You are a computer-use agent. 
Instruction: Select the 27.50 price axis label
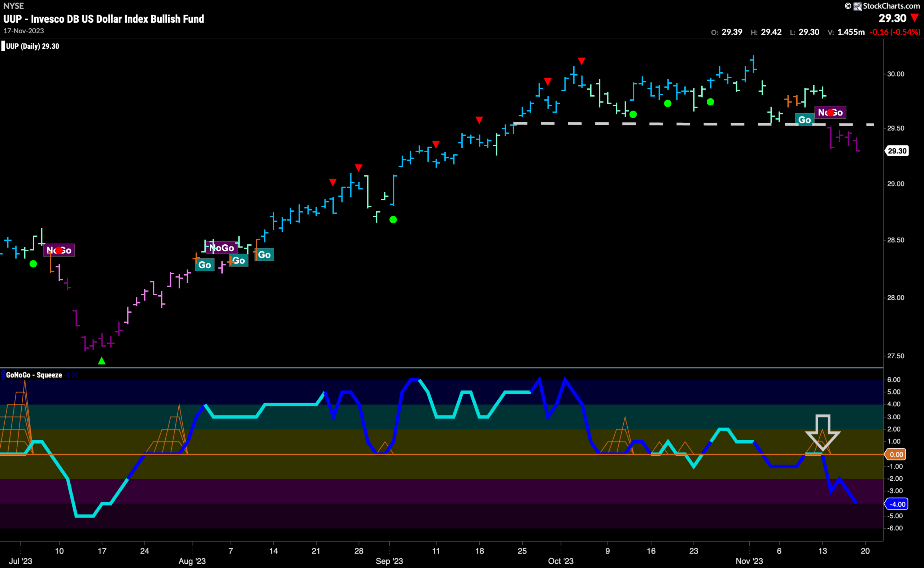point(896,356)
